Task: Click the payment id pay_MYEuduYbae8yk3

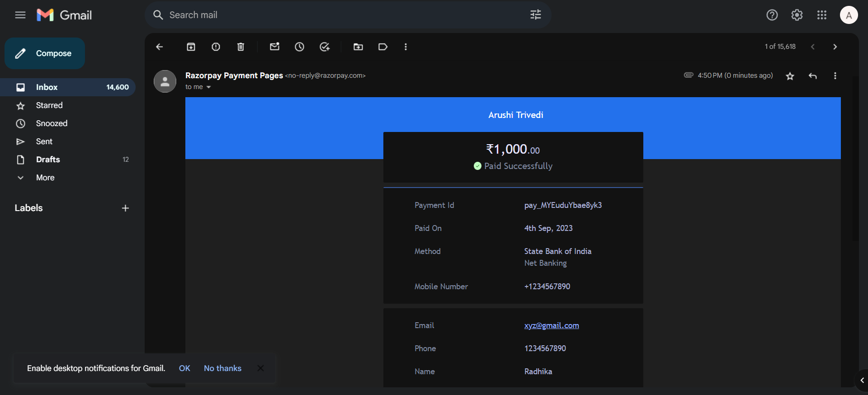Action: coord(563,205)
